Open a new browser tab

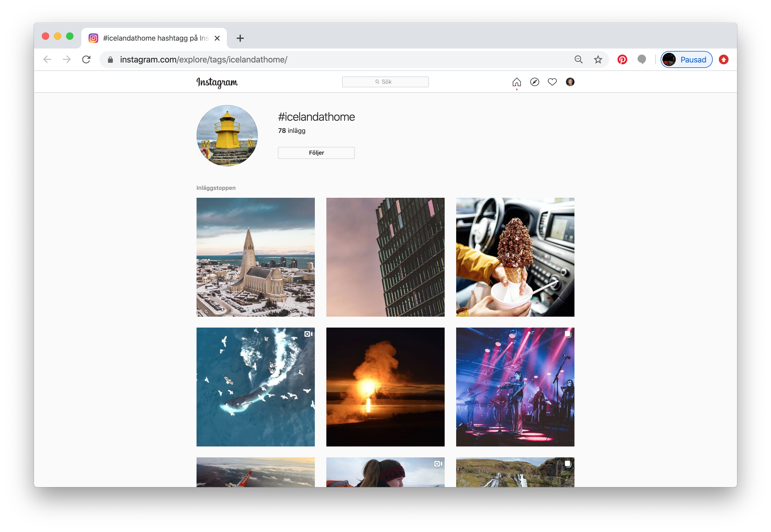(240, 38)
